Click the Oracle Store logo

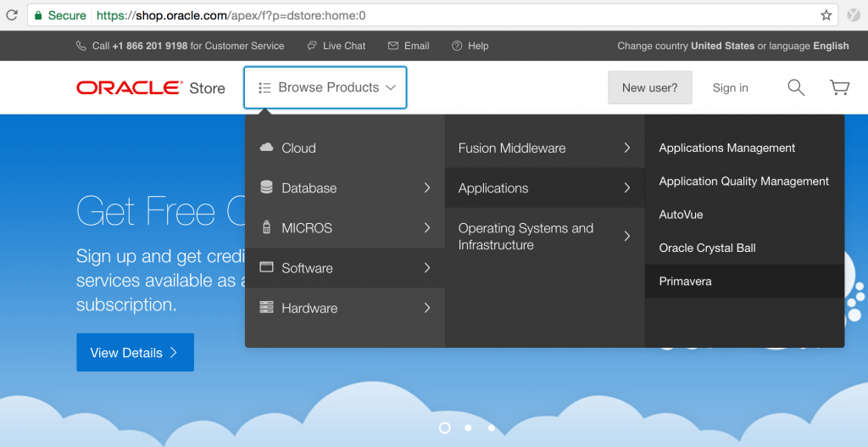(151, 87)
